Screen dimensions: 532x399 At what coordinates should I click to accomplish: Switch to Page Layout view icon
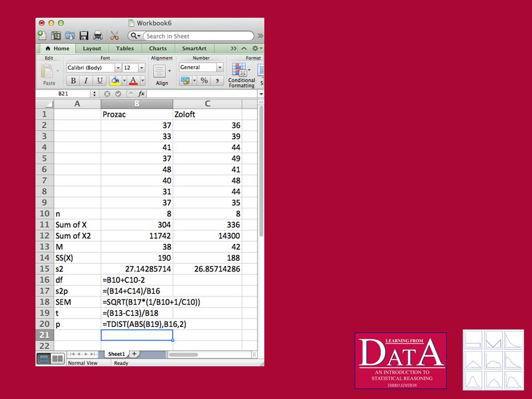[x=58, y=359]
